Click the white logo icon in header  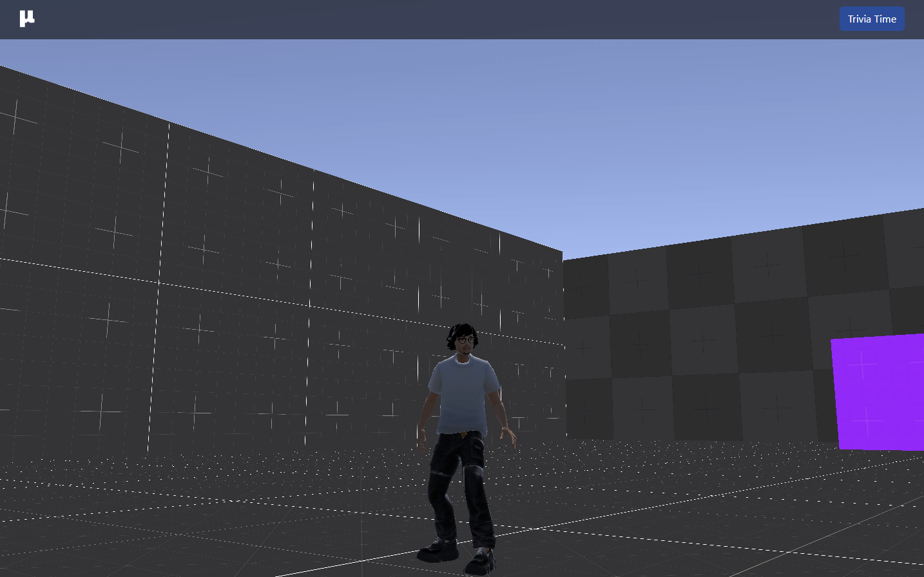(x=26, y=19)
